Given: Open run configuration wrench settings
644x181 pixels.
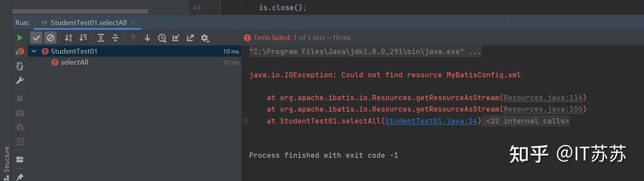Looking at the screenshot, I should (20, 80).
